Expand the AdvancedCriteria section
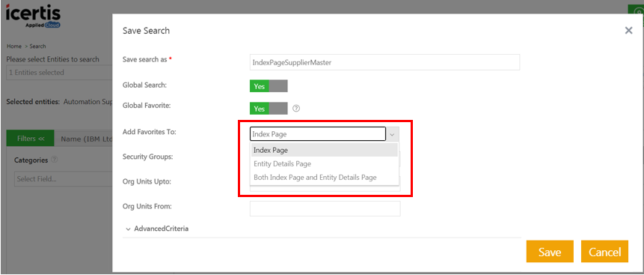 tap(158, 229)
